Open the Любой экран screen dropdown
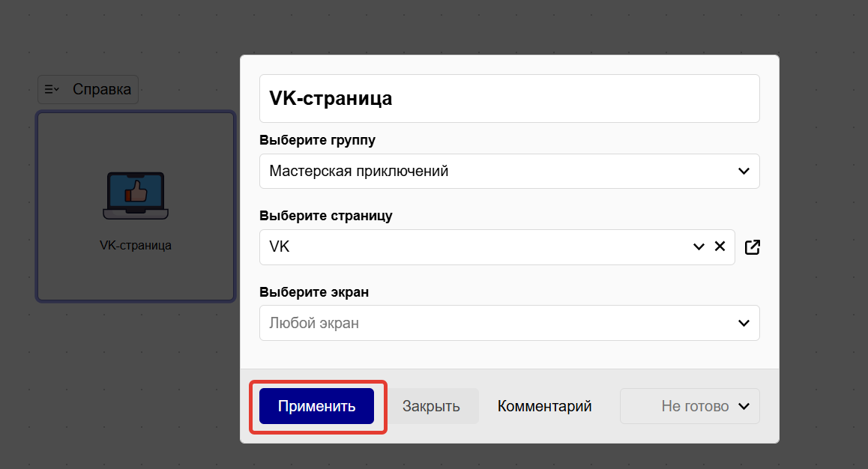 [509, 323]
